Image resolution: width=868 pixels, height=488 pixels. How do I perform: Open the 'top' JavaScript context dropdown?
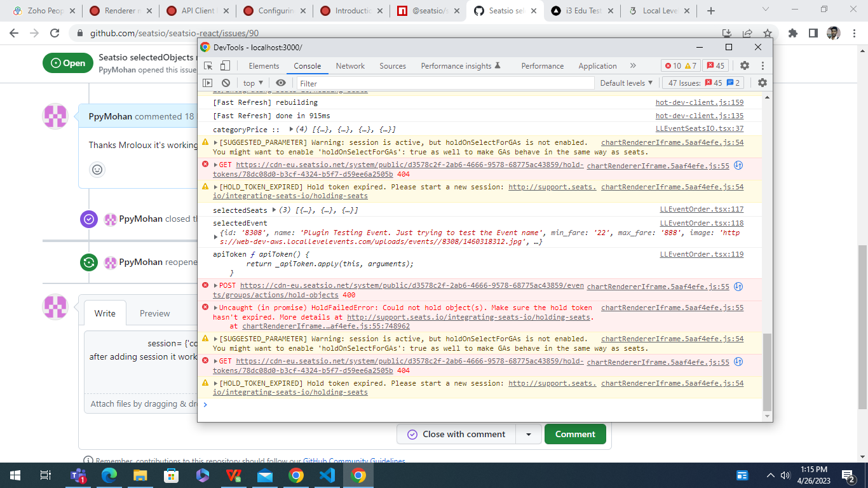(252, 83)
